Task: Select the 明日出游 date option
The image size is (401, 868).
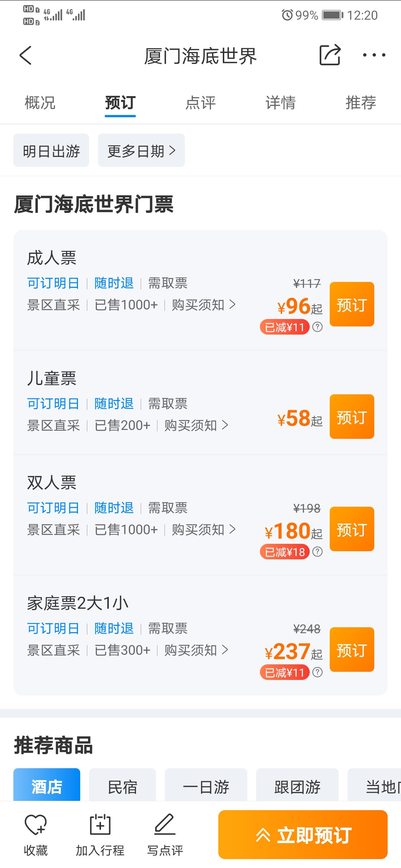Action: 51,151
